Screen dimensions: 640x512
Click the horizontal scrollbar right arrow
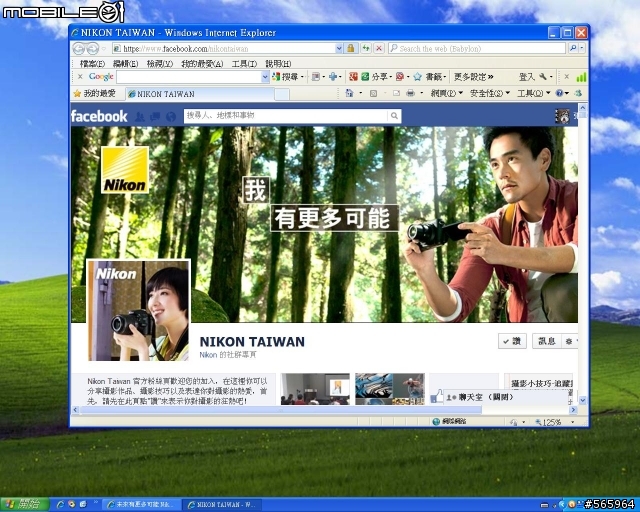573,410
